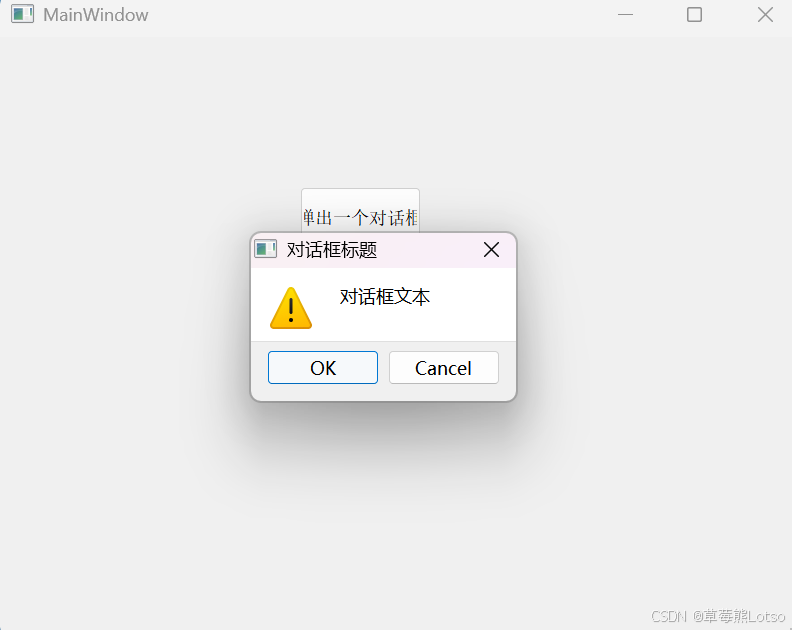Screen dimensions: 792x630
Task: Click the MainWindow title text
Action: 95,15
